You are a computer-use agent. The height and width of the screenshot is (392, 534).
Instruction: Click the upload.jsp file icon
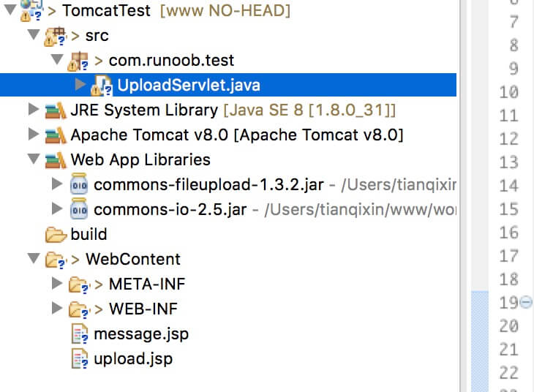coord(79,359)
